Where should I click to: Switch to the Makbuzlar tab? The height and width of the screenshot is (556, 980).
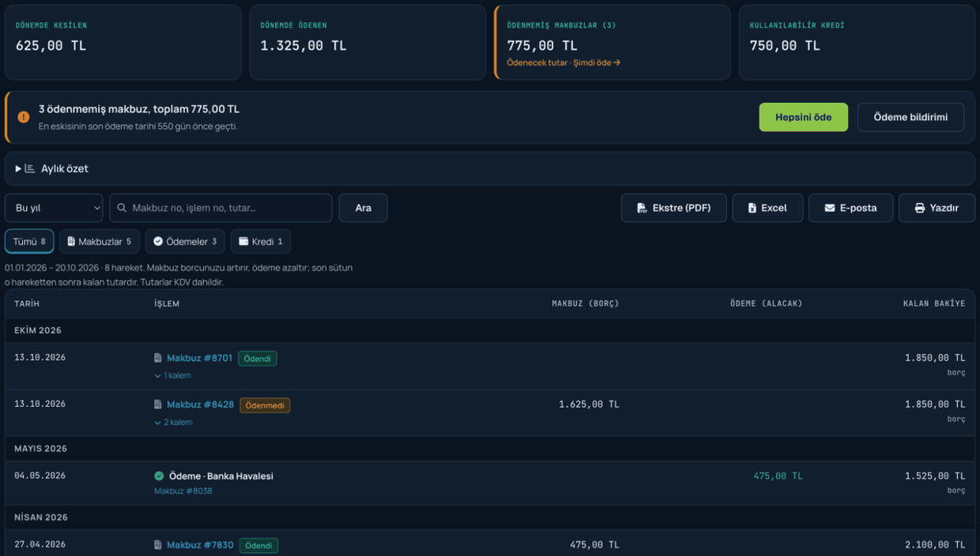tap(100, 242)
